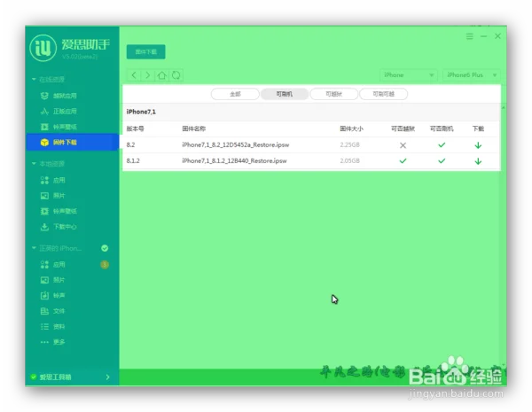
Task: Click the 固件名称 column header
Action: click(x=193, y=128)
